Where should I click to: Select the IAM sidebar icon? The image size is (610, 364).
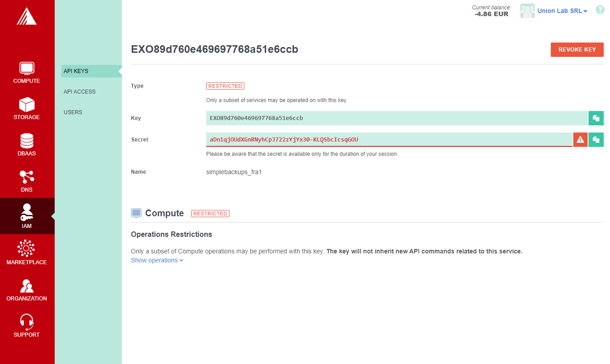click(x=26, y=216)
